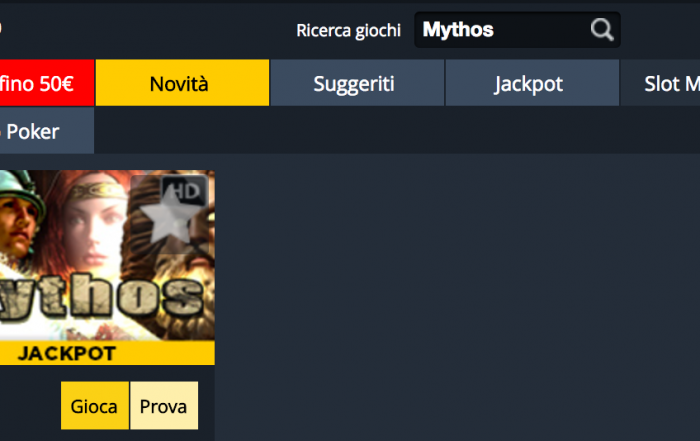The width and height of the screenshot is (700, 441).
Task: Open the Novità tab
Action: click(182, 83)
